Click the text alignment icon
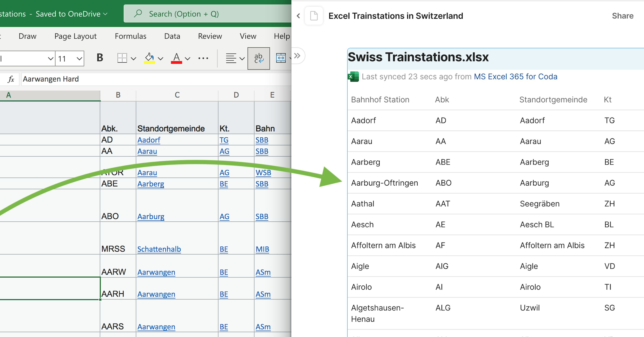Image resolution: width=644 pixels, height=337 pixels. point(231,58)
